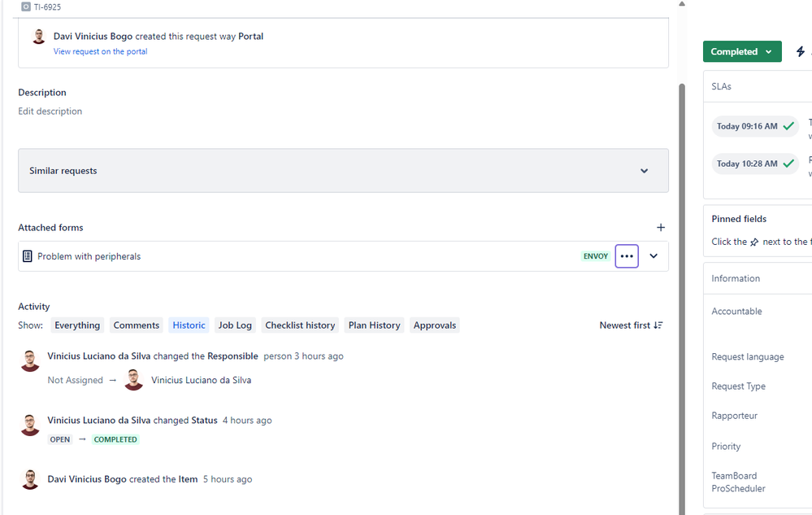Select the Job Log activity filter
This screenshot has height=515, width=812.
[235, 325]
